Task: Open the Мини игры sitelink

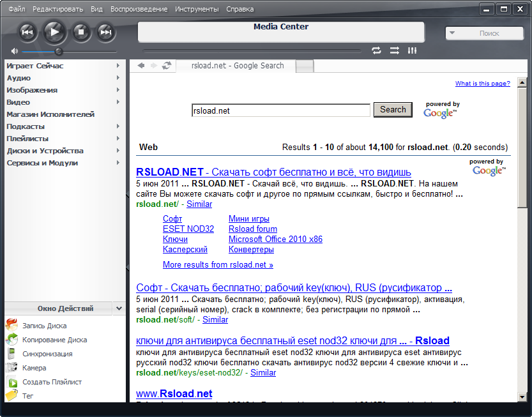Action: [249, 219]
